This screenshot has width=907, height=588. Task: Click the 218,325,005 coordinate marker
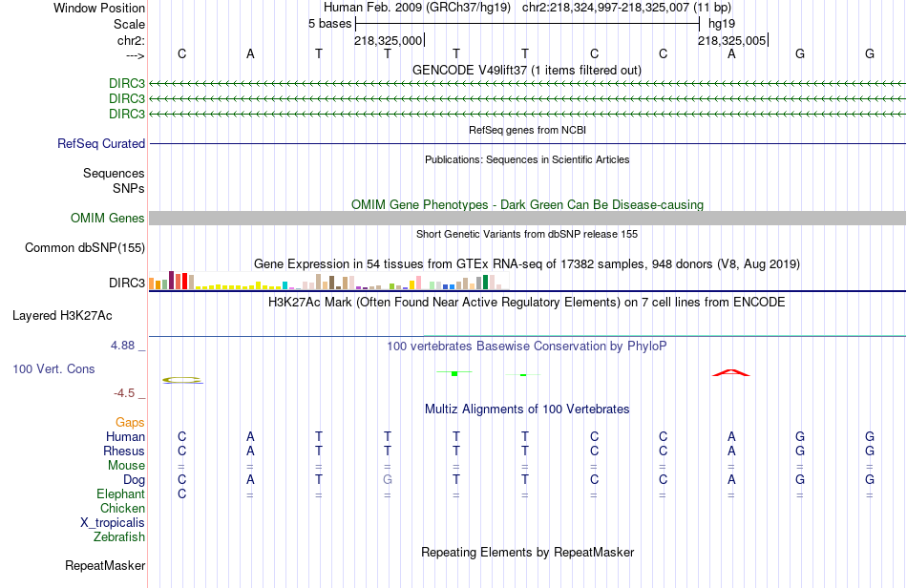coord(731,40)
